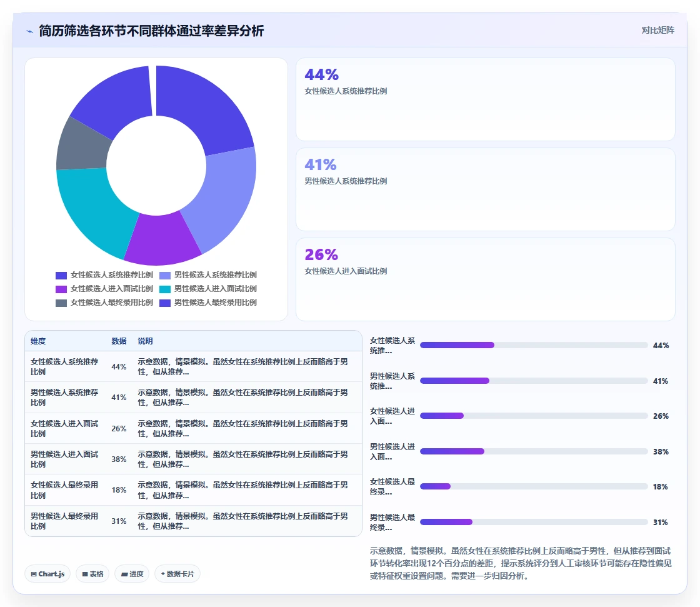The image size is (700, 607).
Task: Click the 38% progress bar
Action: tap(534, 451)
